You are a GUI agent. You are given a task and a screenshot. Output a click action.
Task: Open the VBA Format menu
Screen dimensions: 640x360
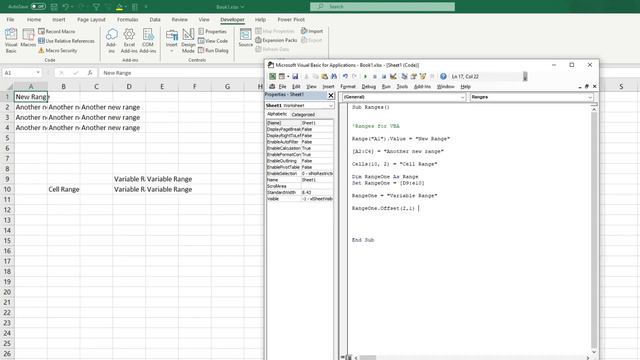(348, 87)
